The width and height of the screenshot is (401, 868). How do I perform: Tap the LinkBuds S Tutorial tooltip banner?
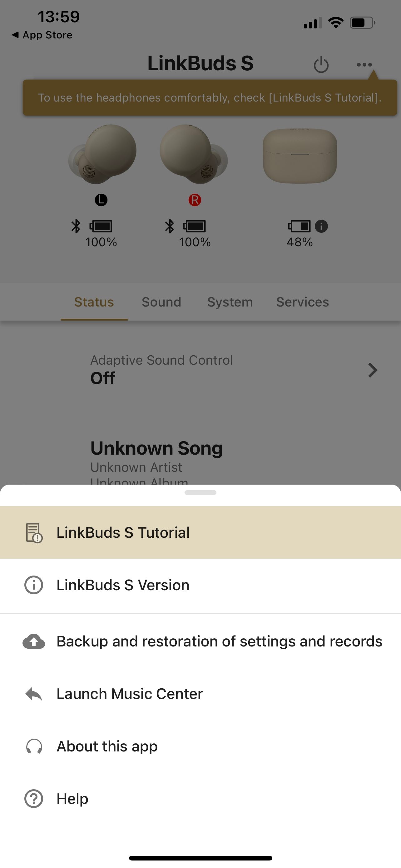210,98
